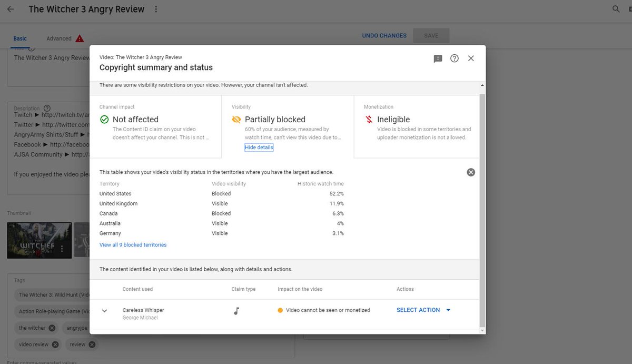The height and width of the screenshot is (364, 632).
Task: Dismiss the territory visibility table
Action: point(471,172)
